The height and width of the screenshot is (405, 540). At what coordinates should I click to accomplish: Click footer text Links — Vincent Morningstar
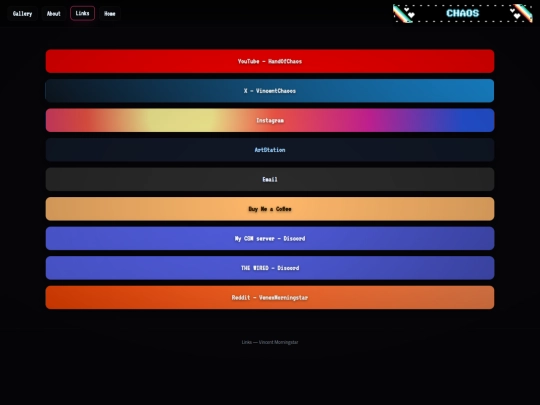pos(270,342)
